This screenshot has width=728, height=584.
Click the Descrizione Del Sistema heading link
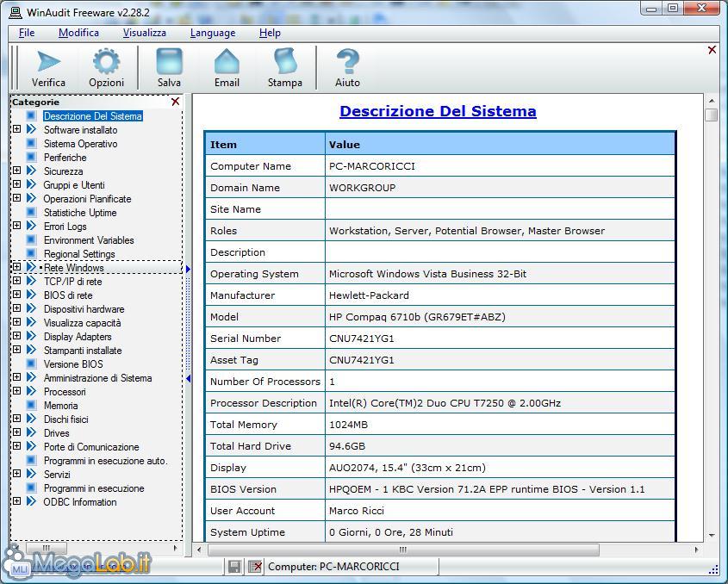coord(438,111)
